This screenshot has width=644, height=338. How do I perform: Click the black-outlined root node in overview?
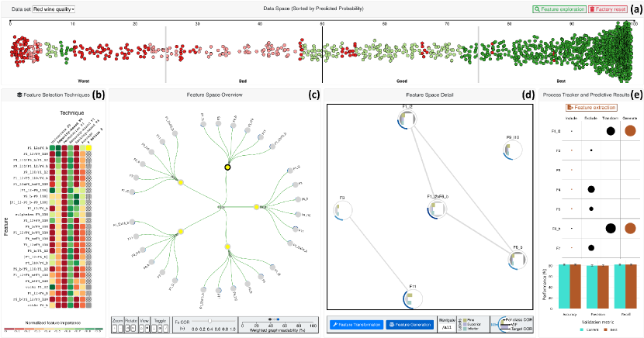[x=227, y=167]
